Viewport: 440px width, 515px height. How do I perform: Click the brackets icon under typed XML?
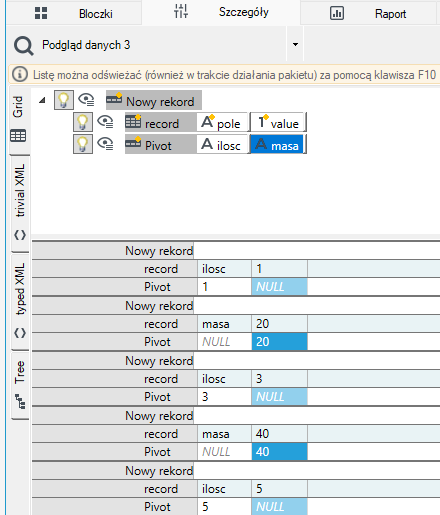pyautogui.click(x=20, y=333)
